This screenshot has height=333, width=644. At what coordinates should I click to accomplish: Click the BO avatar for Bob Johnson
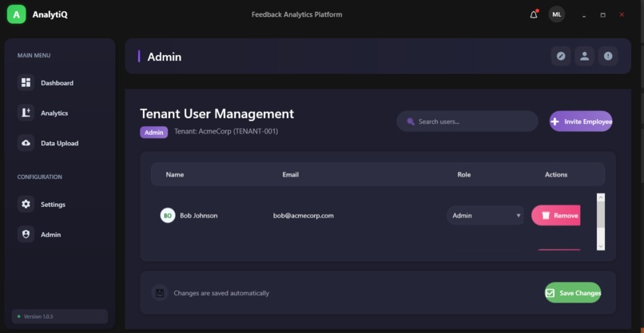[168, 216]
